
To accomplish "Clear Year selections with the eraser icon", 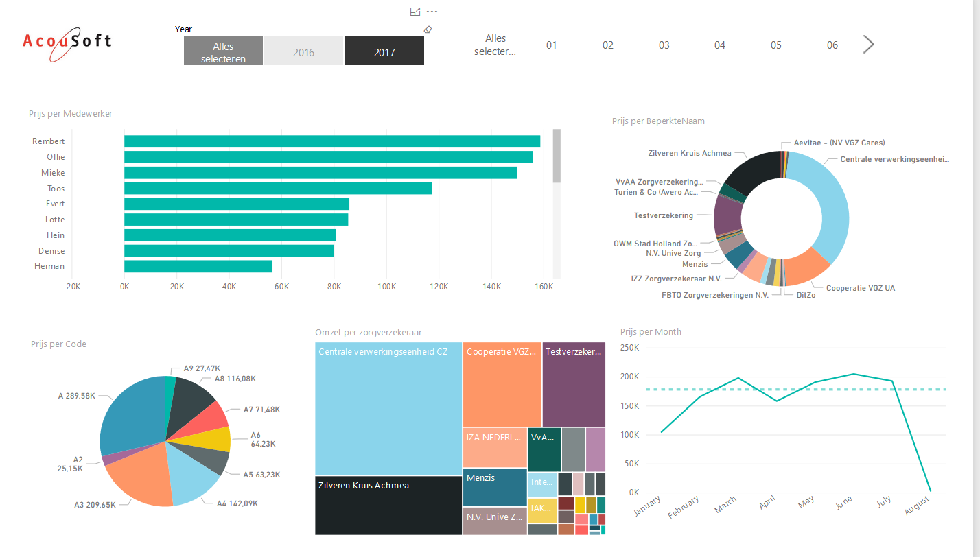I will tap(428, 29).
